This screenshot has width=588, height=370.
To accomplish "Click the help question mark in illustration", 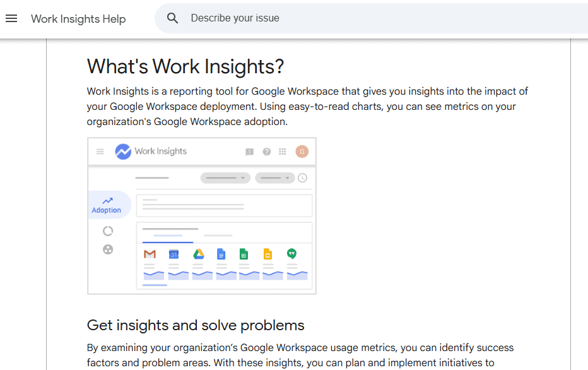I will tap(267, 152).
